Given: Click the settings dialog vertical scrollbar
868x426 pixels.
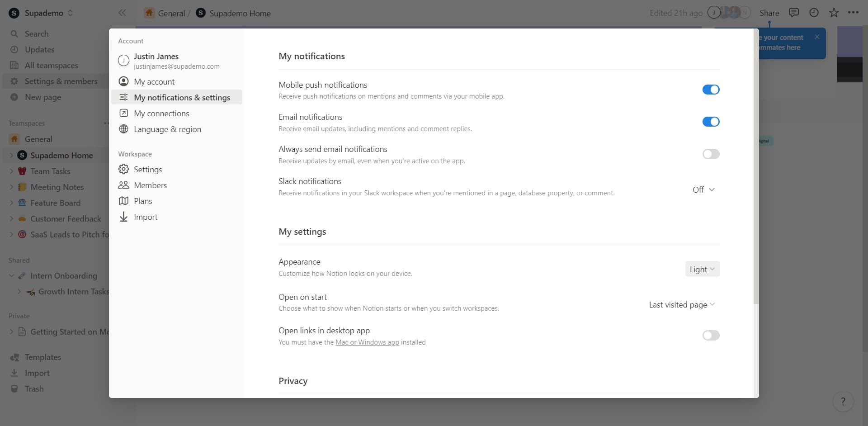Looking at the screenshot, I should [x=756, y=181].
